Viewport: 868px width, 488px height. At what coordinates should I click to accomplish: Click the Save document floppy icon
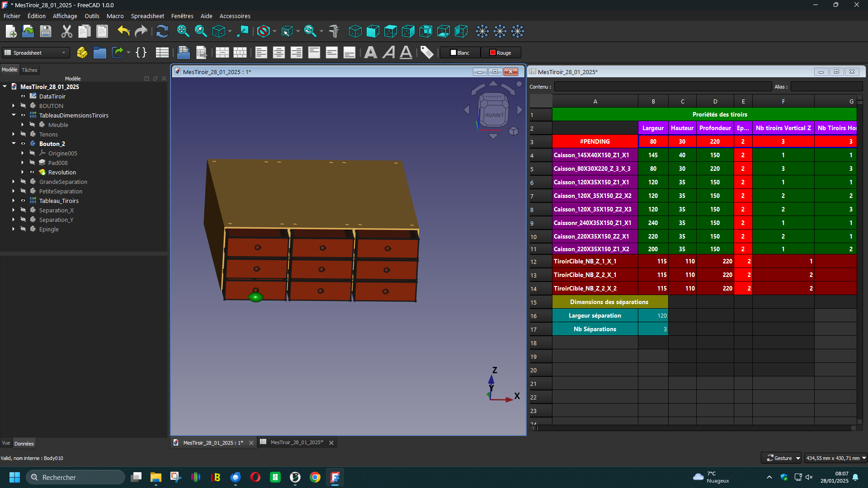point(46,31)
